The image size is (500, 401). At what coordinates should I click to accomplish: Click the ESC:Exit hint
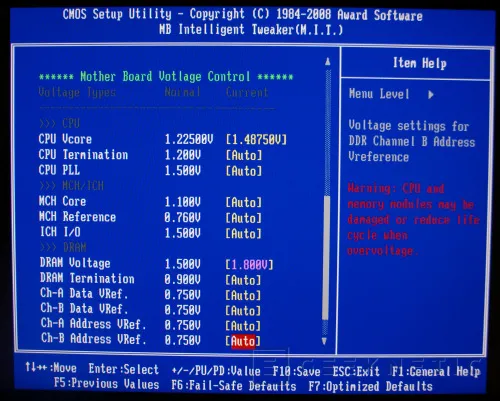tap(356, 371)
